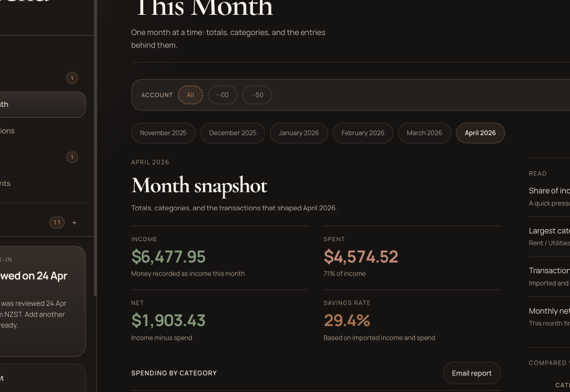570x392 pixels.
Task: Click 'Money recorded as income this month' text
Action: [x=188, y=274]
